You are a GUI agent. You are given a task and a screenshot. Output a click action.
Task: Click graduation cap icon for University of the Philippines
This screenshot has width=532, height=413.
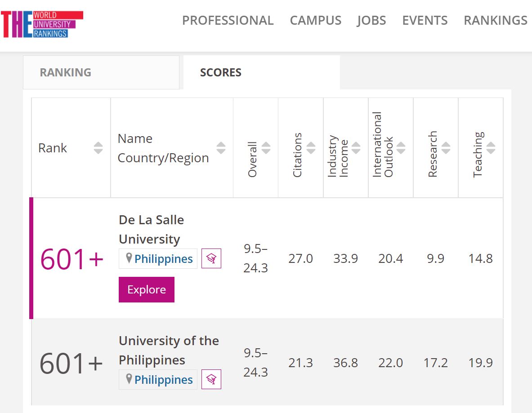click(x=211, y=379)
